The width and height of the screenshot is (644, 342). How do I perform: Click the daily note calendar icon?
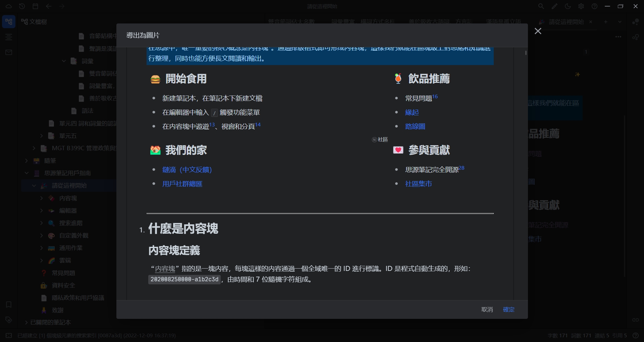pos(36,6)
